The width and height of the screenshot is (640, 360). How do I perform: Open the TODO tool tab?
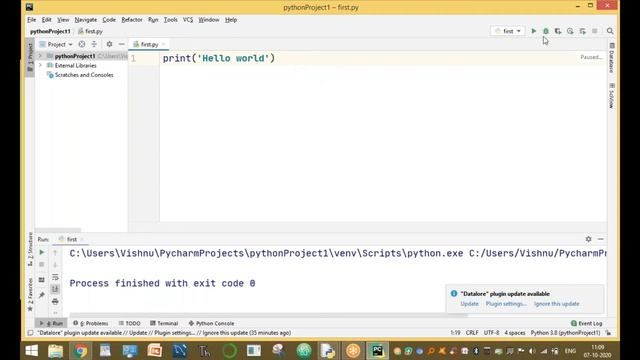tap(129, 323)
